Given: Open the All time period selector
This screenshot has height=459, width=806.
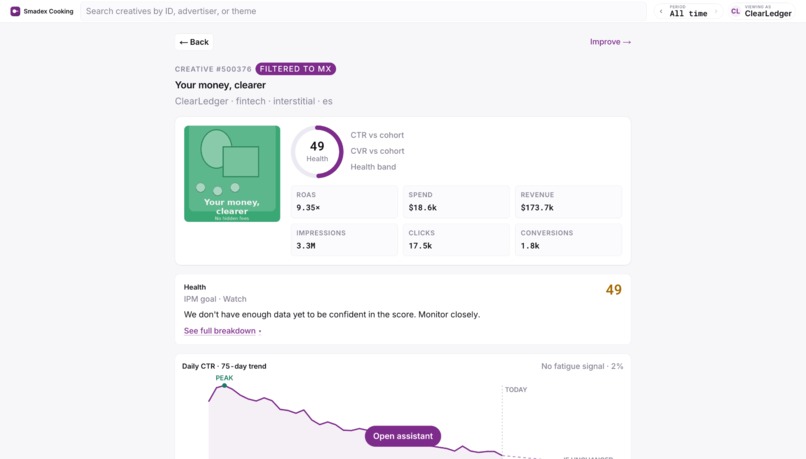Looking at the screenshot, I should [x=688, y=11].
